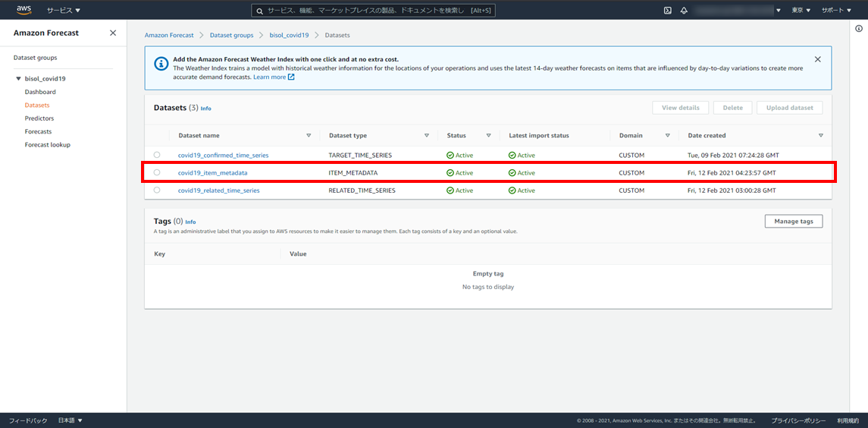Collapse the bisol_covid19 tree node

[x=18, y=79]
